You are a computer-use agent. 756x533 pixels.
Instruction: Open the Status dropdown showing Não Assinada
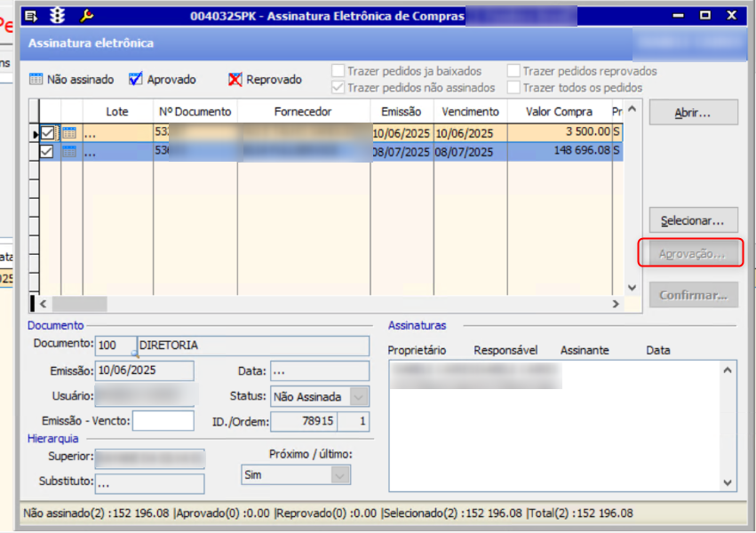(x=359, y=396)
